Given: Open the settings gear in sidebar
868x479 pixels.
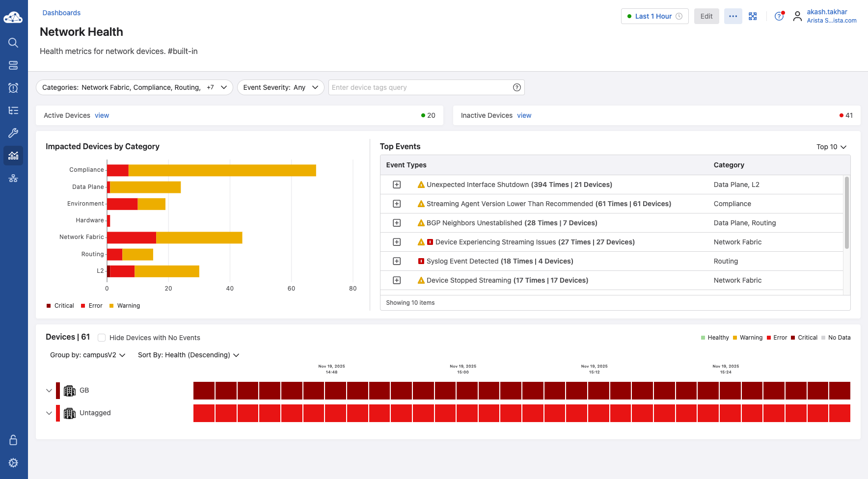Looking at the screenshot, I should (x=13, y=463).
